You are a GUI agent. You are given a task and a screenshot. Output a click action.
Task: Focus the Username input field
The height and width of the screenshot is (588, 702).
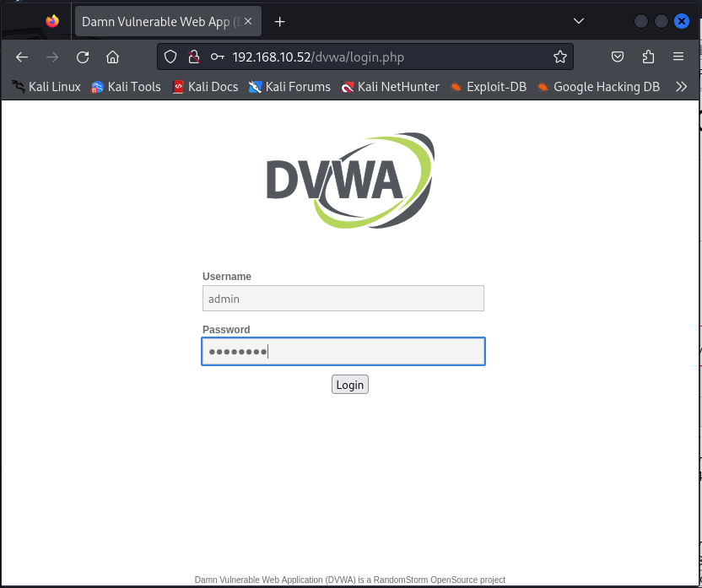(x=343, y=298)
